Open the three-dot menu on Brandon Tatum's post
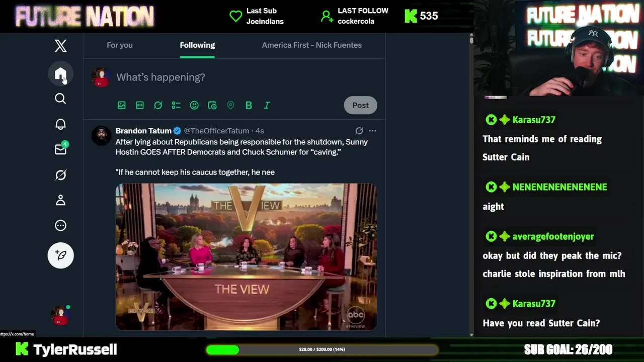644x362 pixels. tap(372, 131)
